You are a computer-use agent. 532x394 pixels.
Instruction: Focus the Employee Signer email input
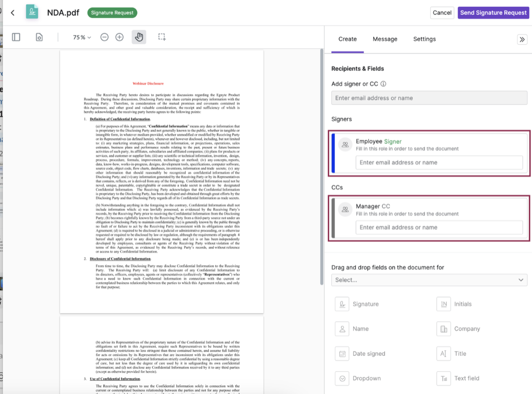(439, 162)
